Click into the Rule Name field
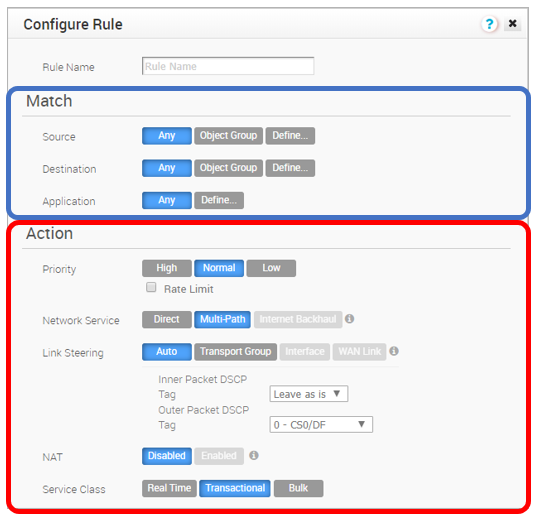This screenshot has width=539, height=521. 228,66
